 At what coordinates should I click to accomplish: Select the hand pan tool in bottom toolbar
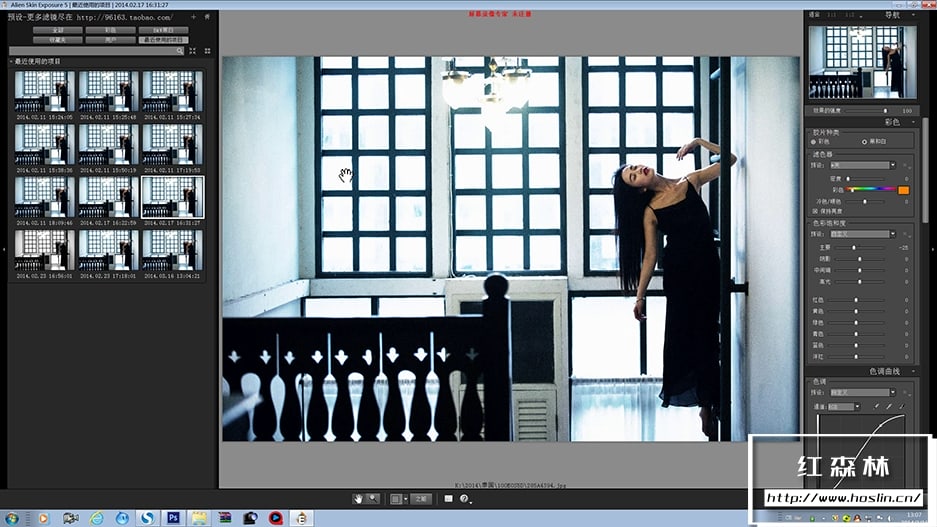(x=358, y=498)
